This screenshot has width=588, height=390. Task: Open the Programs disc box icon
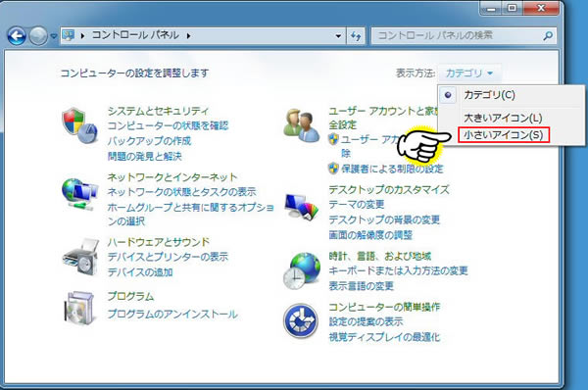[x=79, y=308]
